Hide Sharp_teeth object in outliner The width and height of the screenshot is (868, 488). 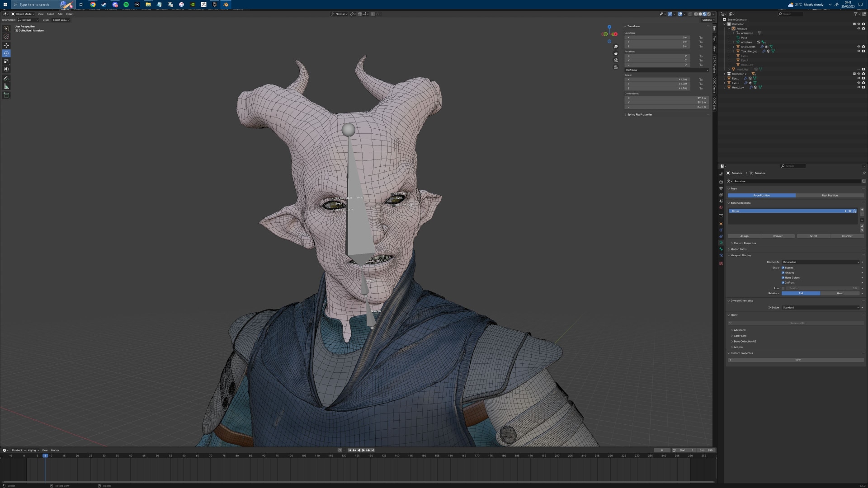859,47
